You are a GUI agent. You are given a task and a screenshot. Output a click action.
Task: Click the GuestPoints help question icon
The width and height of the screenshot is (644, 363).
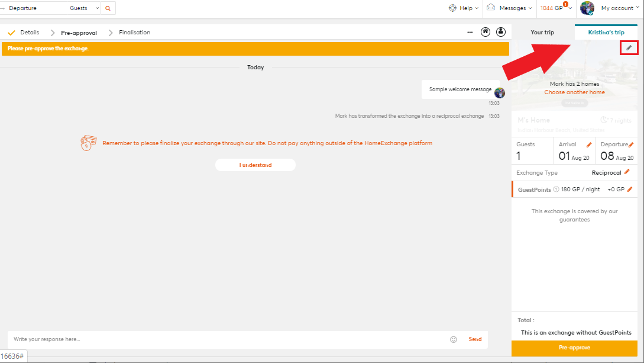click(556, 189)
